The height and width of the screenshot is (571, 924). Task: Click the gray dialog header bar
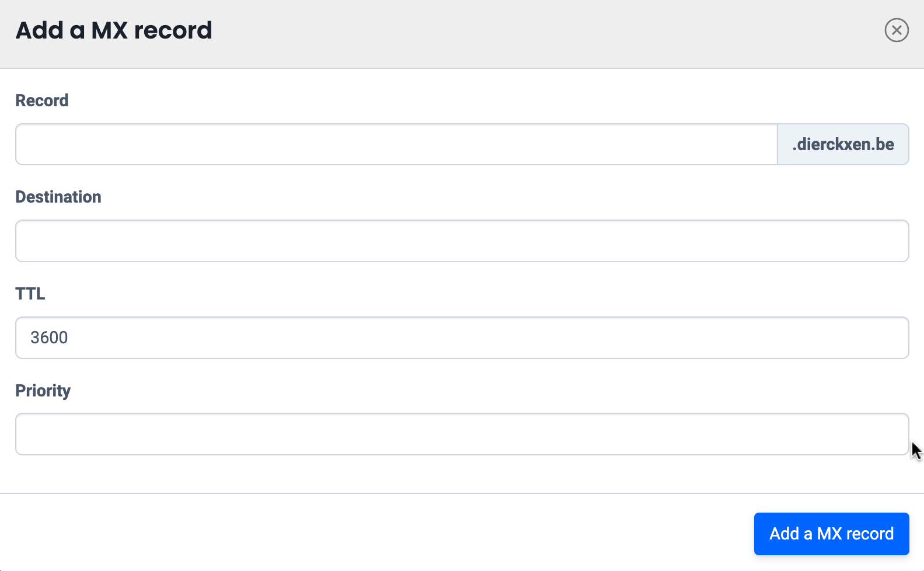(525, 34)
